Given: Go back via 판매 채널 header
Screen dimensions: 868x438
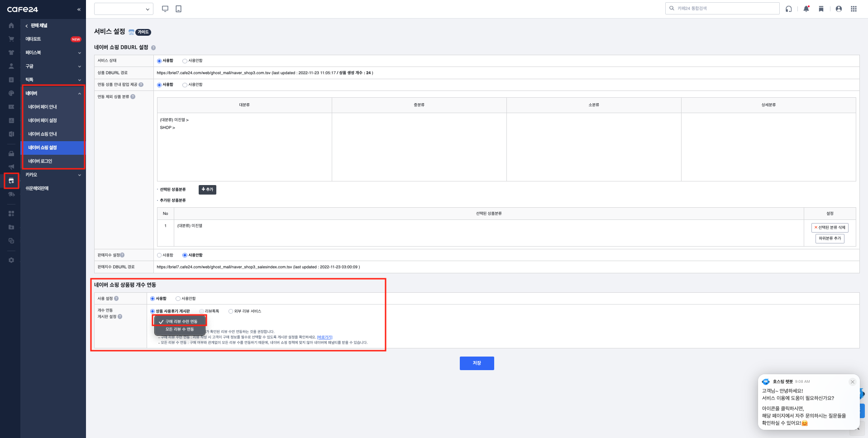Looking at the screenshot, I should click(x=36, y=25).
